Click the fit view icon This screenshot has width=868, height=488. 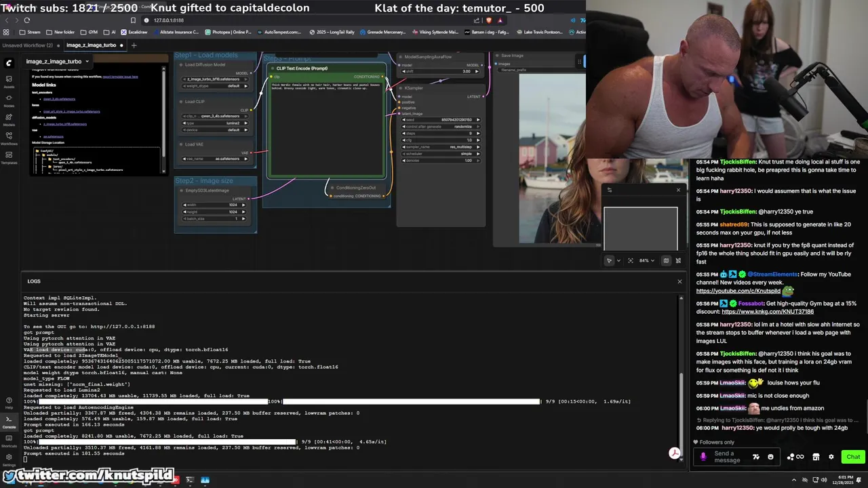click(x=630, y=260)
